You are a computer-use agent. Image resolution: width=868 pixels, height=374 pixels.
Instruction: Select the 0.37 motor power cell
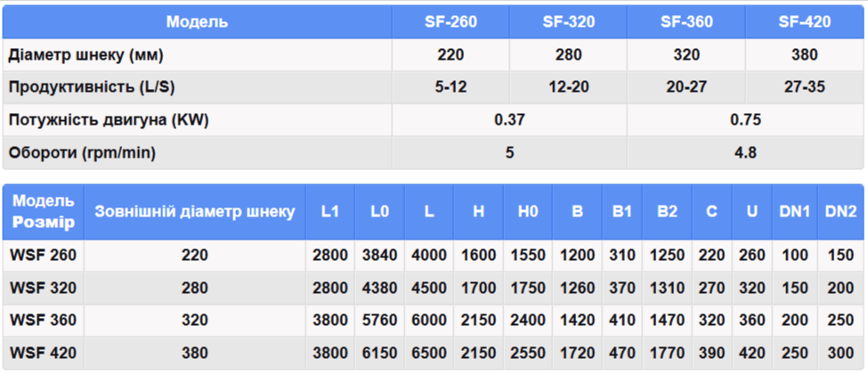click(x=509, y=120)
